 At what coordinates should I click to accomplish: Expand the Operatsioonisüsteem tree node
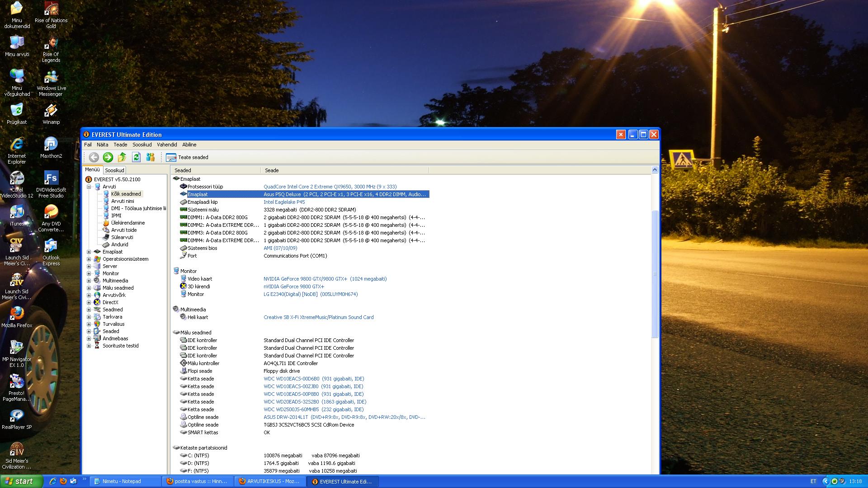pos(89,259)
